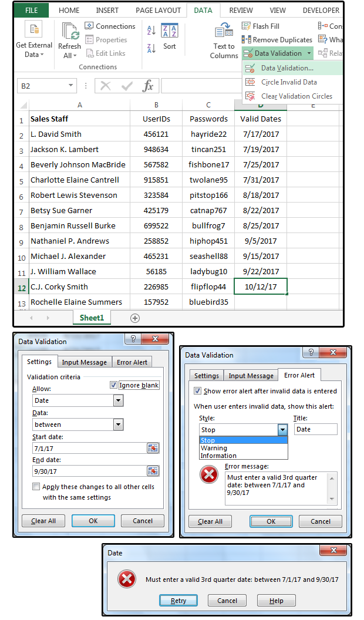Image resolution: width=364 pixels, height=620 pixels.
Task: Click the Refresh All icon
Action: coord(70,32)
